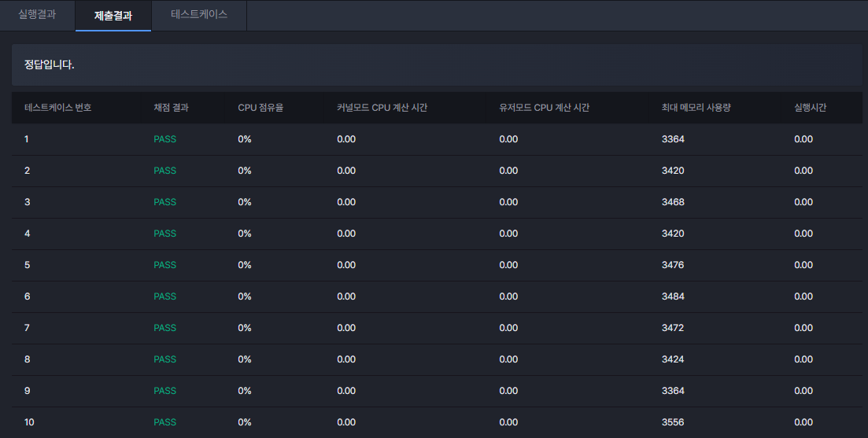Select memory value 3468 in row 3

point(673,202)
